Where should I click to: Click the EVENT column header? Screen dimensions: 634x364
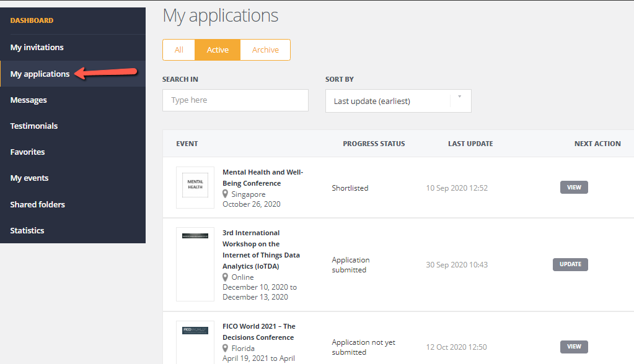(187, 144)
